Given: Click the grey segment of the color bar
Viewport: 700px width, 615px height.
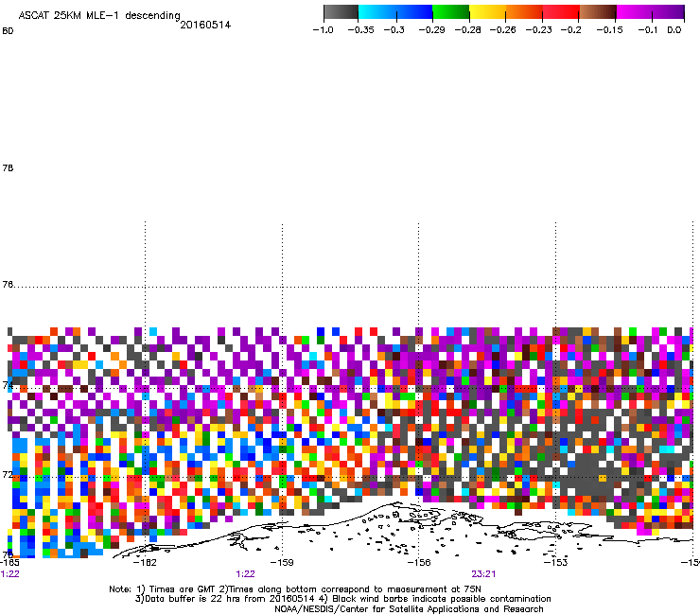Looking at the screenshot, I should click(341, 12).
